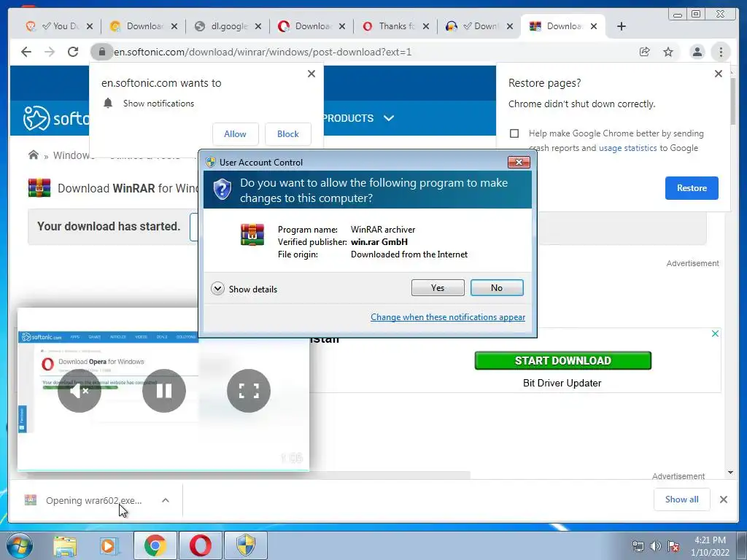Image resolution: width=747 pixels, height=560 pixels.
Task: Pause the floating video
Action: (164, 391)
